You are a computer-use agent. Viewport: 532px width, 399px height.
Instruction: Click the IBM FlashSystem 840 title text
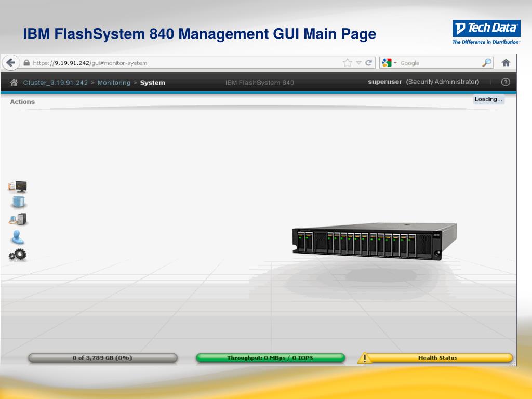coord(260,83)
